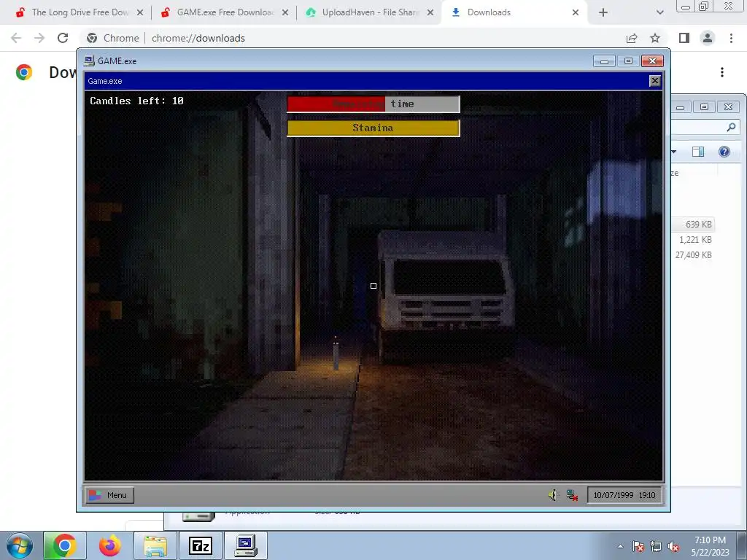The height and width of the screenshot is (560, 747).
Task: Click the in-game speaker volume icon
Action: pyautogui.click(x=553, y=495)
